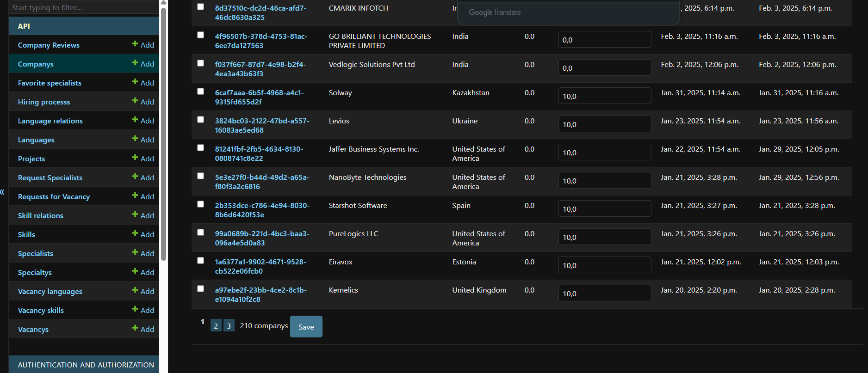Select the checkbox for Solway row
868x373 pixels.
200,92
